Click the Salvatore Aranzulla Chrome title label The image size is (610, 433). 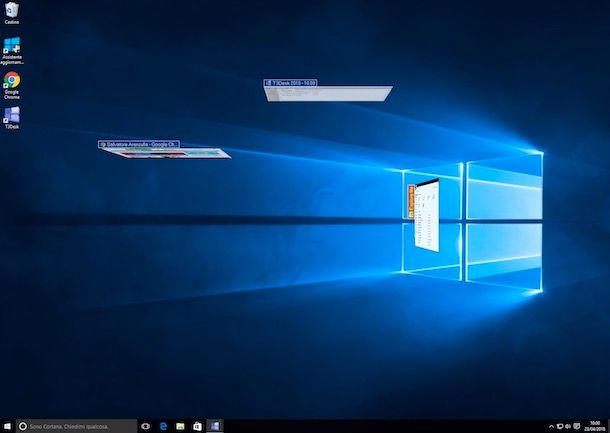[x=139, y=144]
